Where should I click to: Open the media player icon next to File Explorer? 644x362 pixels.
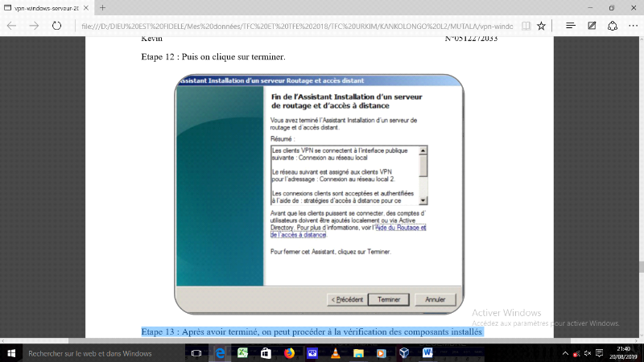[381, 353]
